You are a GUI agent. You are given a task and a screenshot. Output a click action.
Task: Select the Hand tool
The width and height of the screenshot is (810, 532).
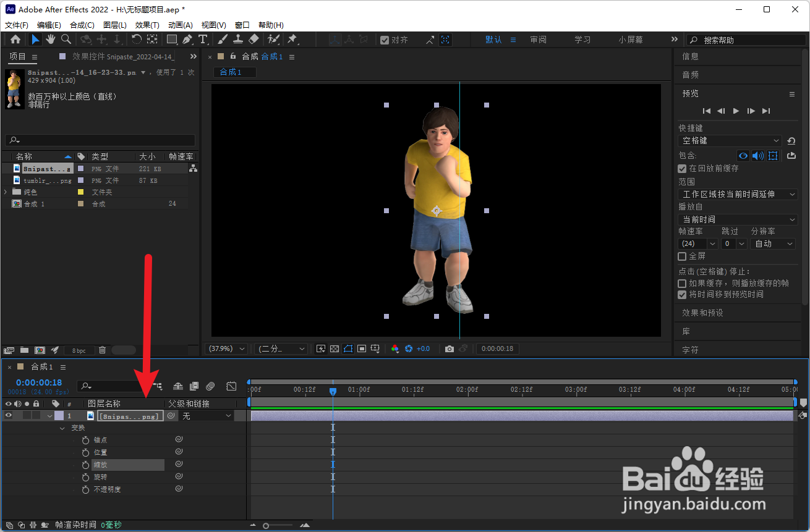(50, 39)
